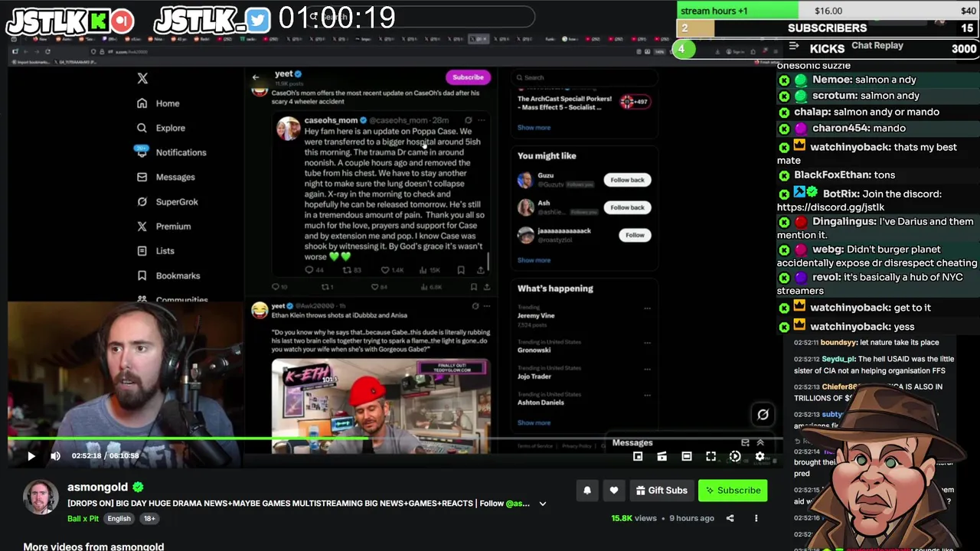980x551 pixels.
Task: Expand the Messages dock in X
Action: tap(760, 442)
